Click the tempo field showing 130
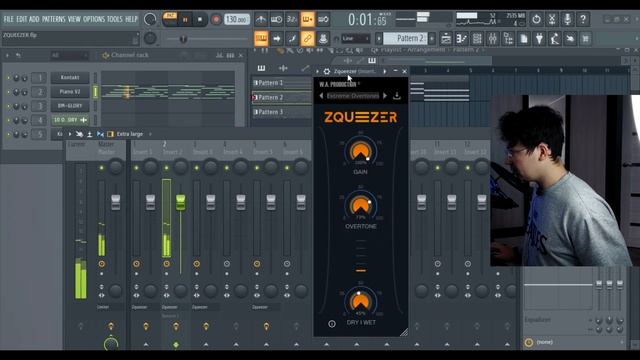640x360 pixels. [237, 20]
